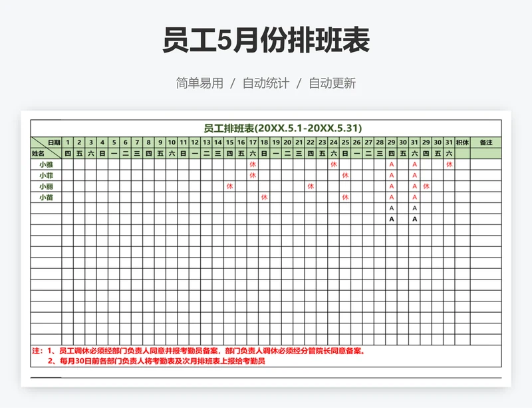
Task: Click date header 13
Action: click(x=207, y=142)
